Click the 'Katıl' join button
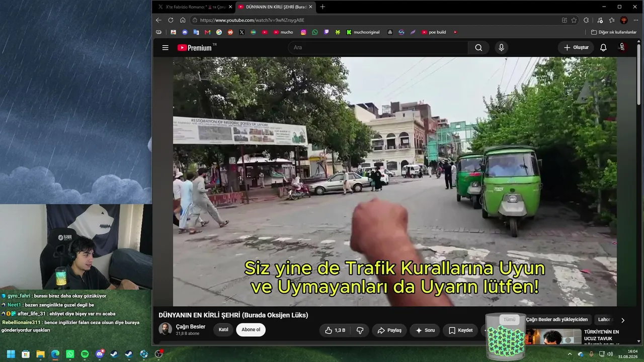 [223, 330]
